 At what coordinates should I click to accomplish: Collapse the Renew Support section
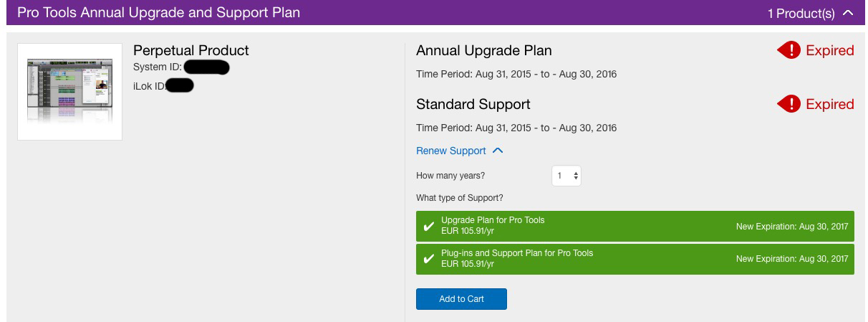451,151
